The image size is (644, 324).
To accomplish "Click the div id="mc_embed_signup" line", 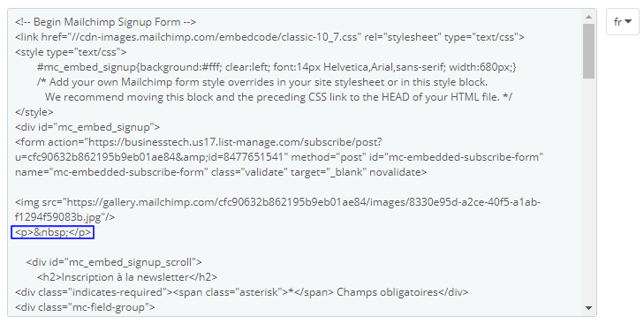I will 87,127.
